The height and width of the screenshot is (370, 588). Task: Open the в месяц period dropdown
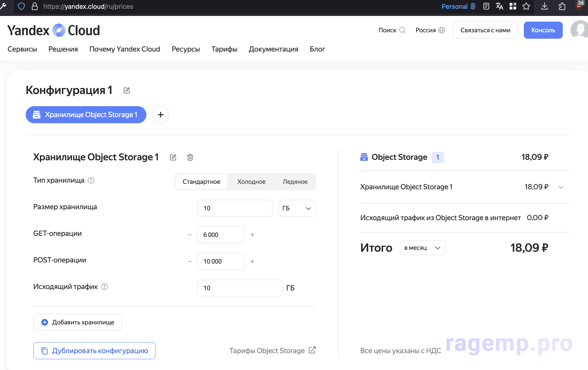[422, 248]
